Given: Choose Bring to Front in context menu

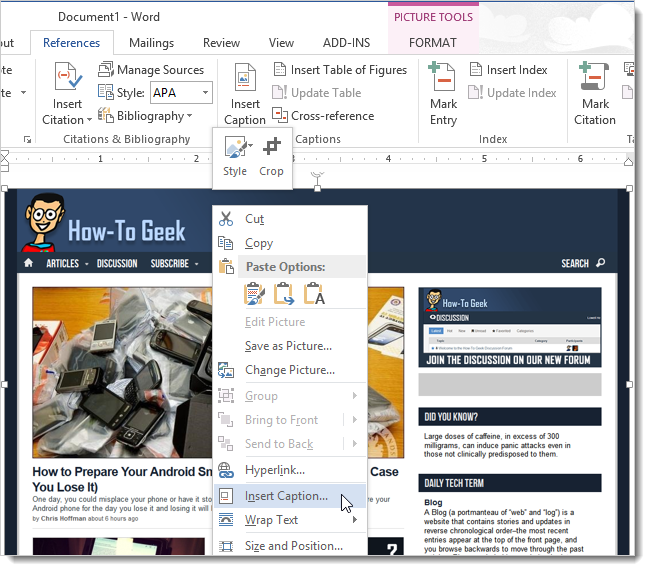Looking at the screenshot, I should tap(281, 420).
